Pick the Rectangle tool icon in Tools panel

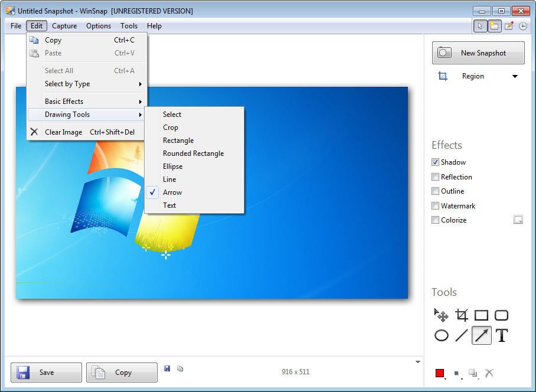[481, 315]
